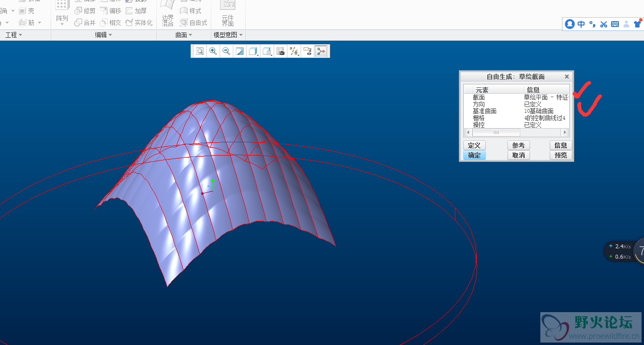This screenshot has height=345, width=644.
Task: Close the 自由生成 dialog
Action: click(x=566, y=77)
